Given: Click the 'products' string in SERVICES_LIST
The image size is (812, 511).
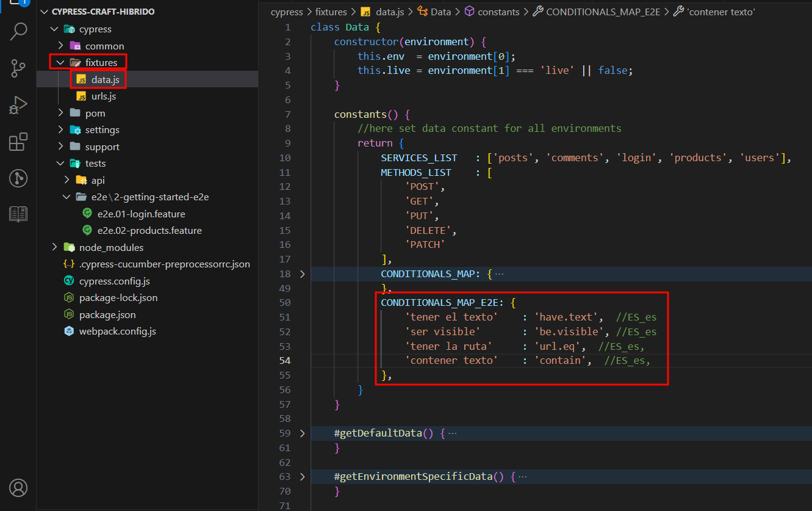Looking at the screenshot, I should [x=699, y=158].
